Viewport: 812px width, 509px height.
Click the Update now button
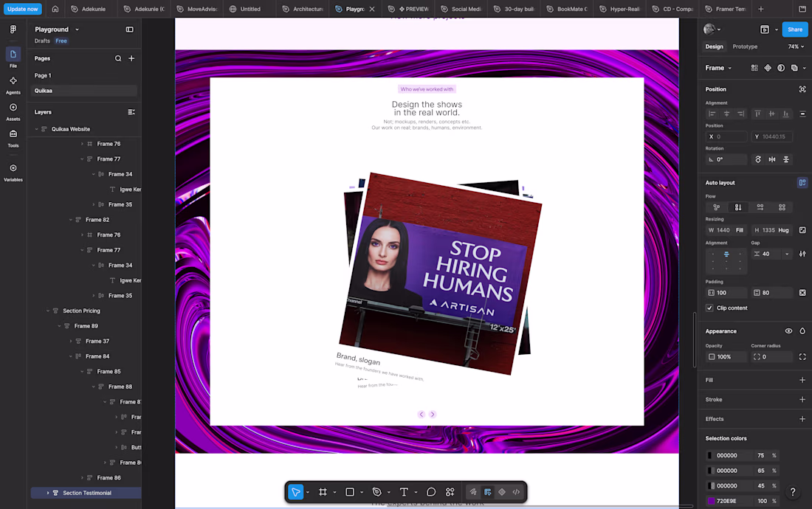[x=23, y=9]
